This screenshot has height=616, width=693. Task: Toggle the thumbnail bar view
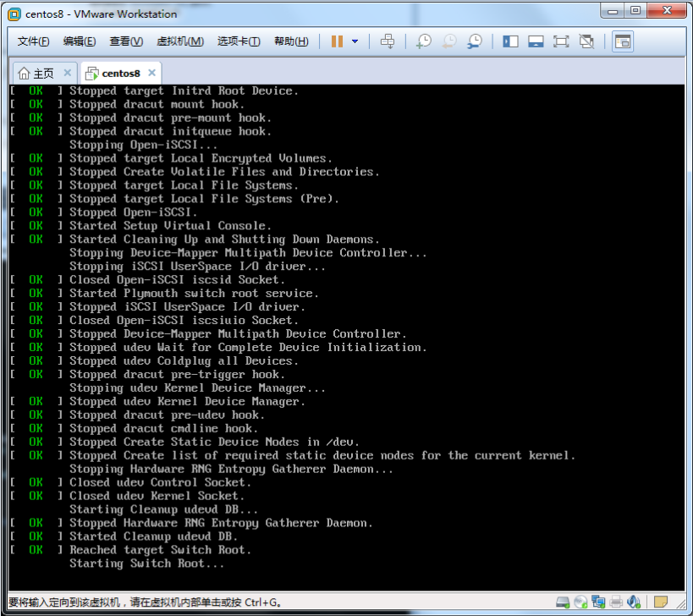tap(536, 41)
